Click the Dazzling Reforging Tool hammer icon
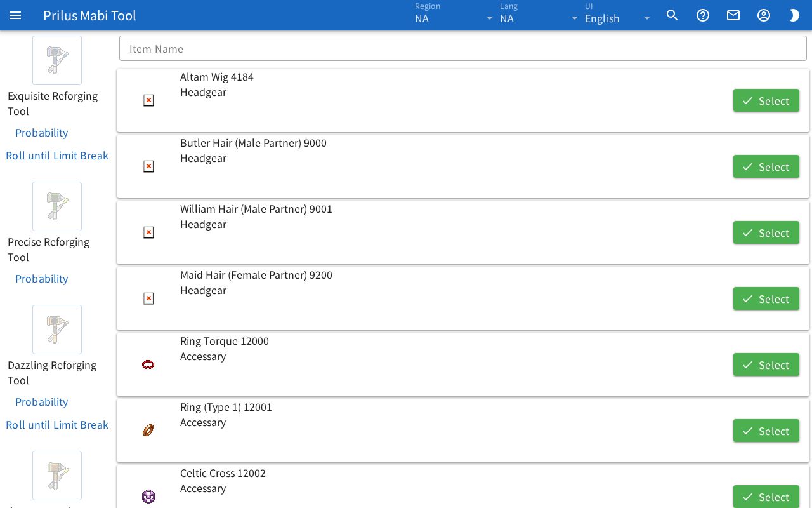Image resolution: width=812 pixels, height=508 pixels. point(57,330)
